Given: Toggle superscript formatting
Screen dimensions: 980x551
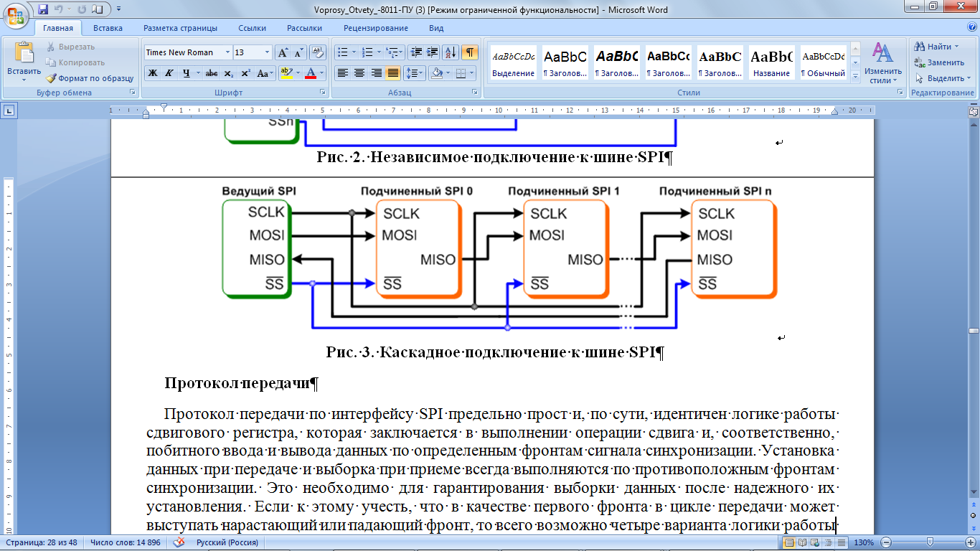Looking at the screenshot, I should tap(245, 72).
